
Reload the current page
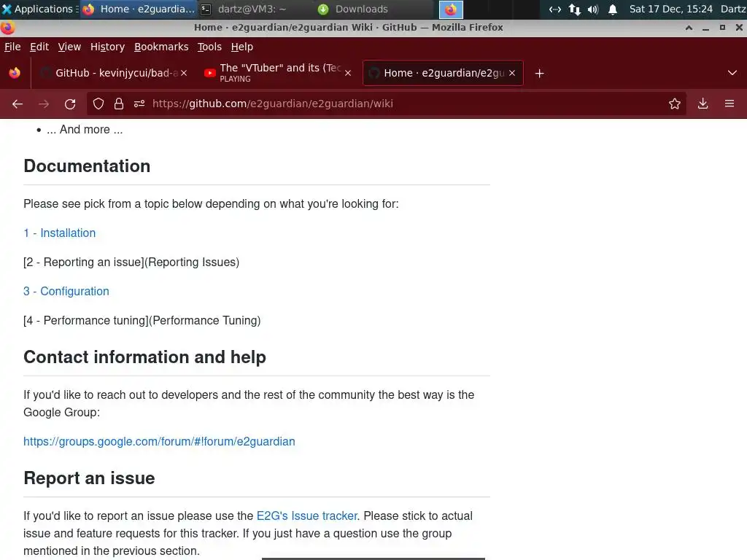pos(70,104)
